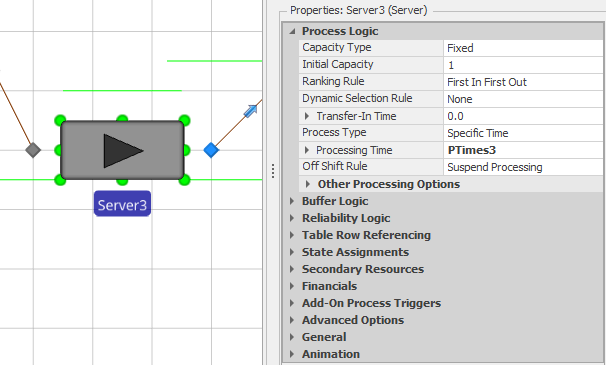Image resolution: width=606 pixels, height=365 pixels.
Task: Expand the Animation category
Action: click(292, 354)
